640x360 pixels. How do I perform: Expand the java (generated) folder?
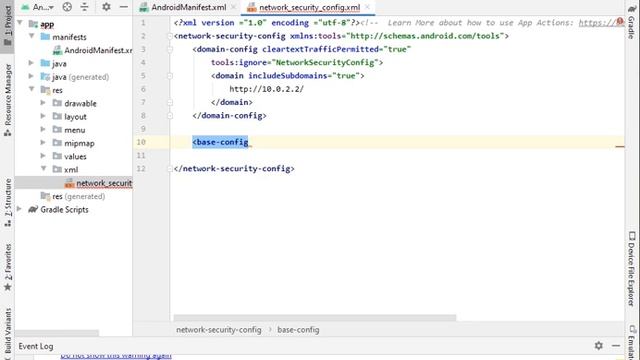coord(31,76)
